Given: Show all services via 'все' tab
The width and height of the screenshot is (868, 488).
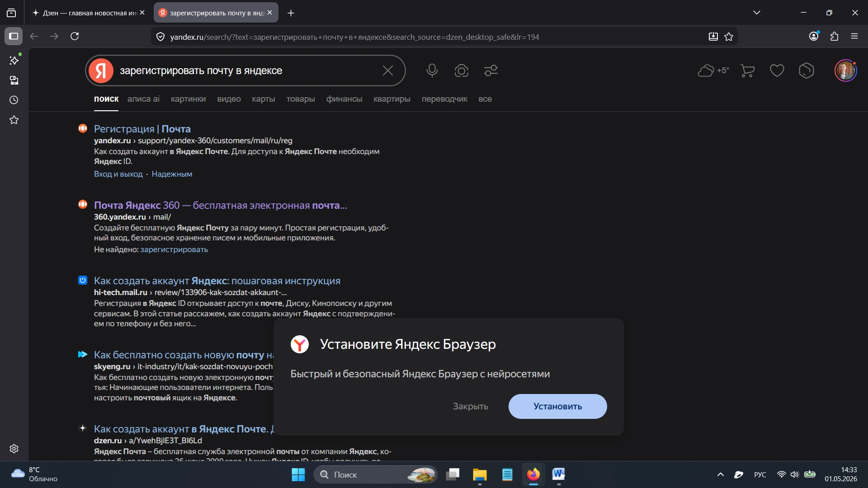Looking at the screenshot, I should click(x=485, y=99).
